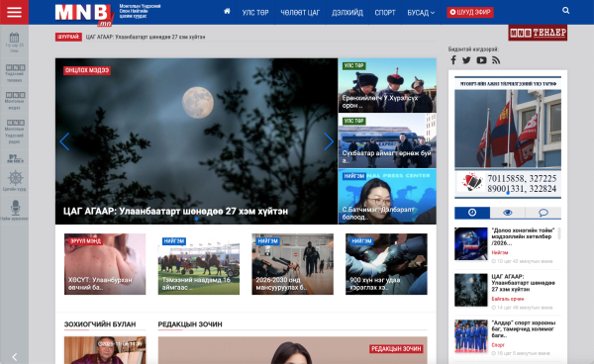Open MNB Twitter icon
This screenshot has width=594, height=364.
click(466, 60)
